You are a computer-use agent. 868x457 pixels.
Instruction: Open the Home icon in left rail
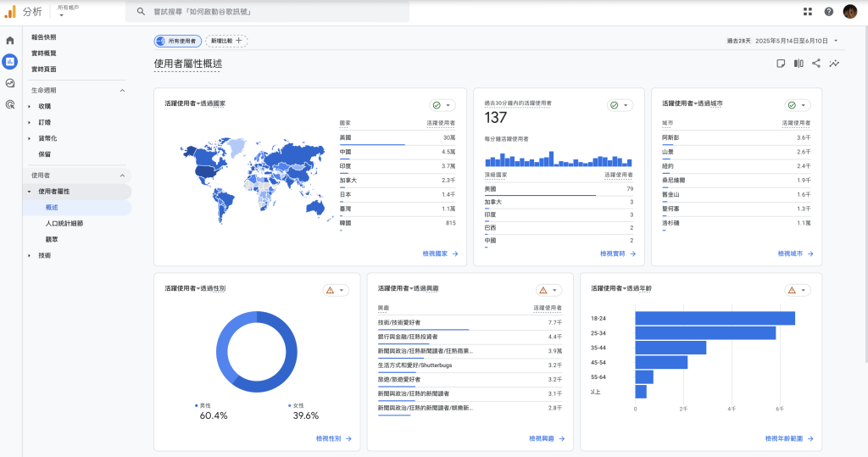[10, 40]
